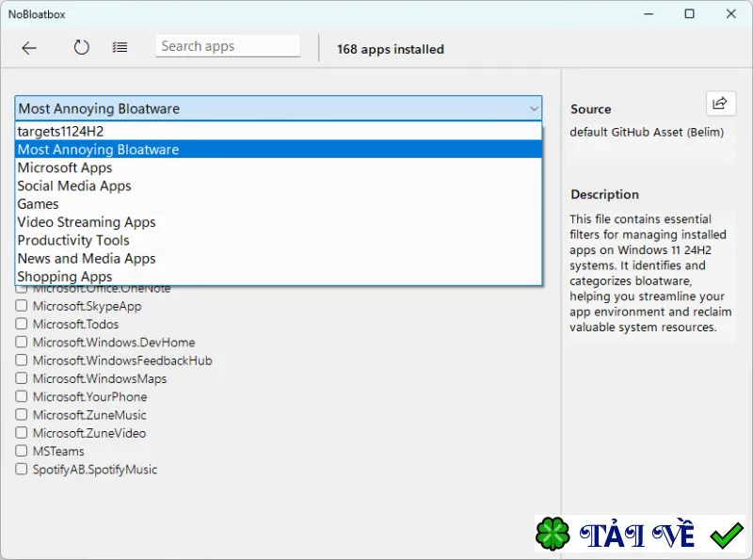Screen dimensions: 753x560
Task: Select the Microsoft.YourPhone checkbox
Action: coord(21,396)
